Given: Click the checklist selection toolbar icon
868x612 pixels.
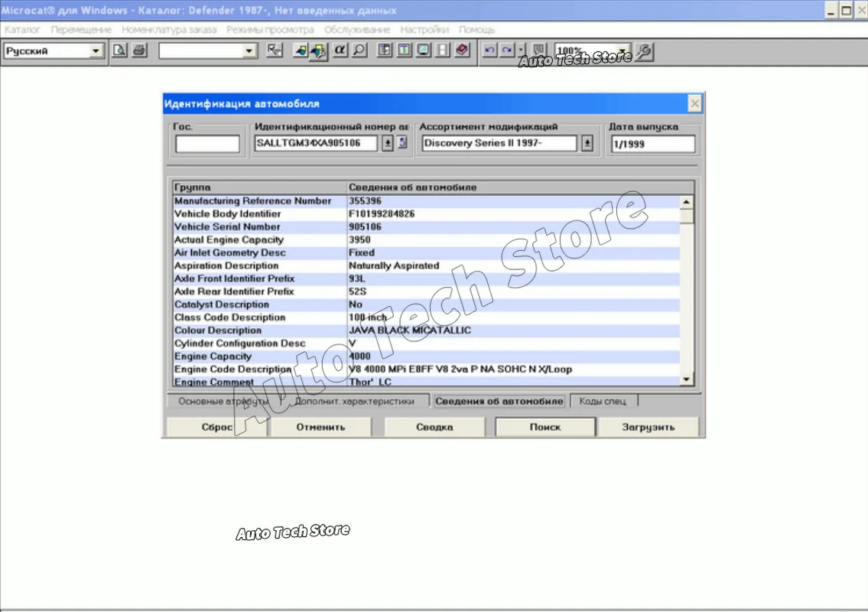Looking at the screenshot, I should coord(274,50).
